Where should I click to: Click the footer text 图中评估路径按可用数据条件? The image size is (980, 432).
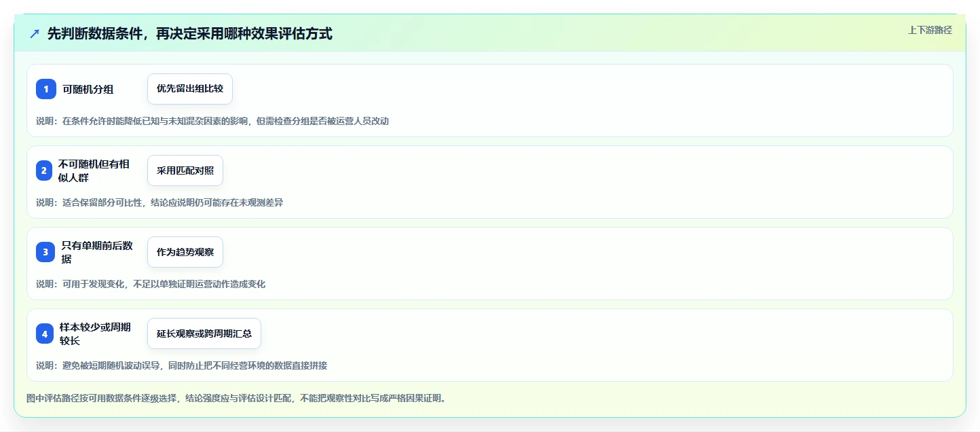pos(237,398)
